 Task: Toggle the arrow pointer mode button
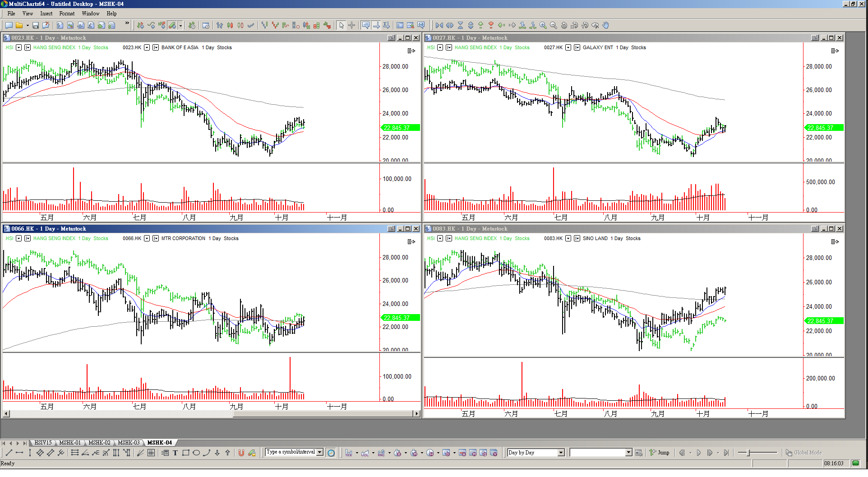pos(342,25)
